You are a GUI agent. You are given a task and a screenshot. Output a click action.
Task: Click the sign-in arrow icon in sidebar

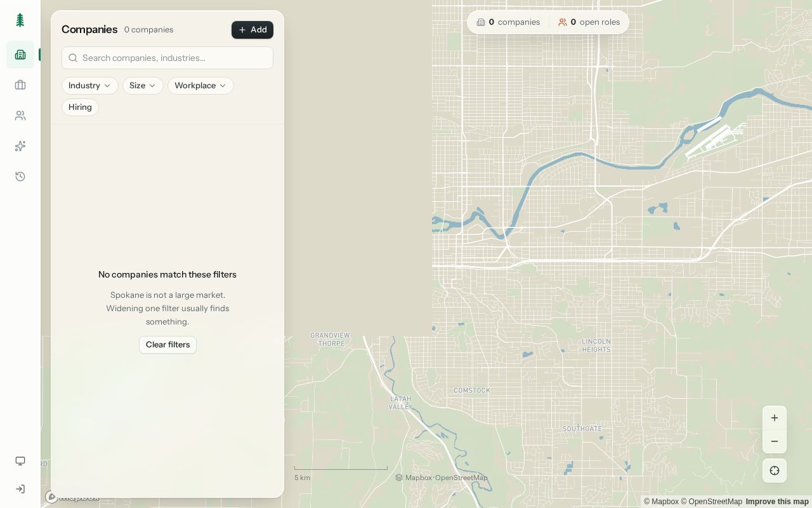point(20,489)
